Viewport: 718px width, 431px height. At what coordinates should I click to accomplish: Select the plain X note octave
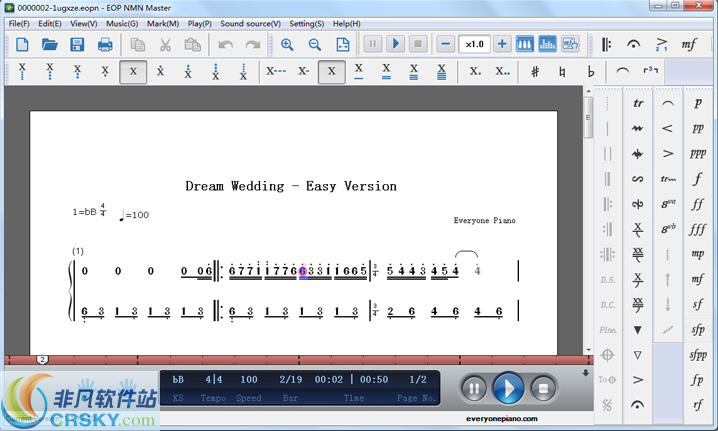pos(133,72)
